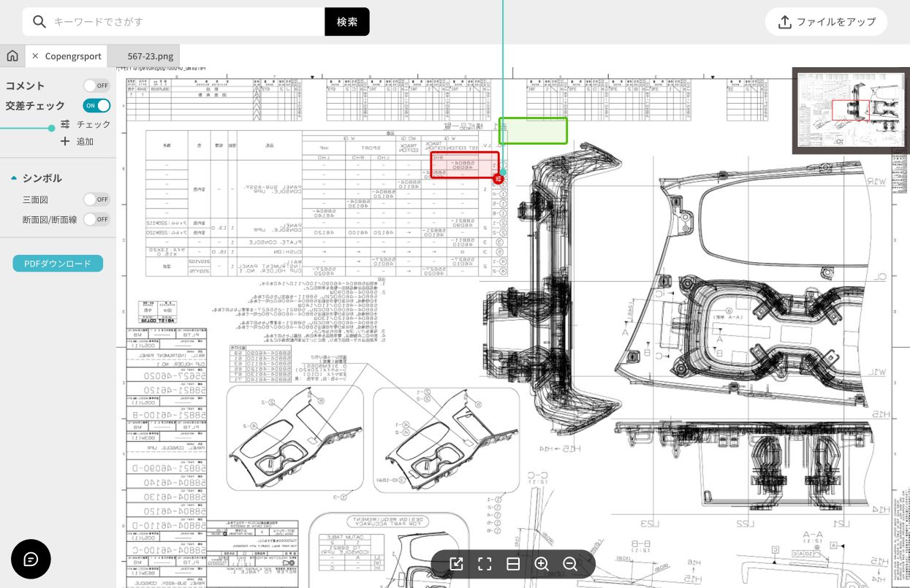Open the チェック settings slider icon

[66, 124]
